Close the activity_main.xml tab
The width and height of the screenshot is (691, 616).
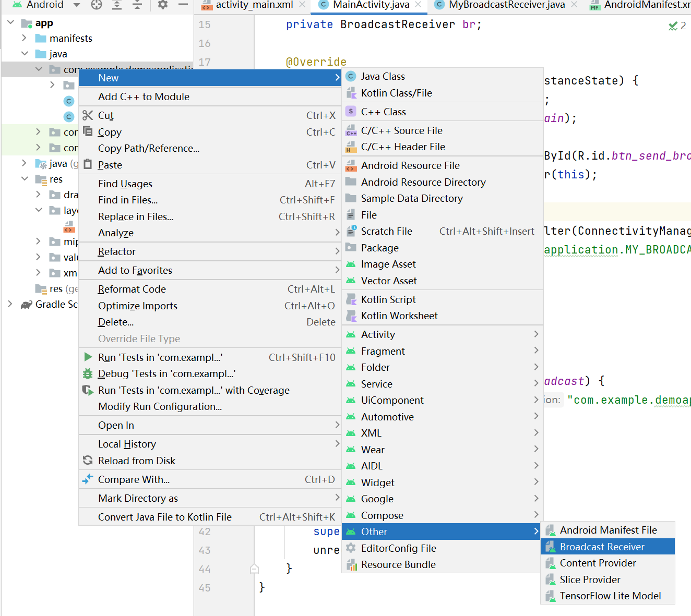tap(302, 5)
